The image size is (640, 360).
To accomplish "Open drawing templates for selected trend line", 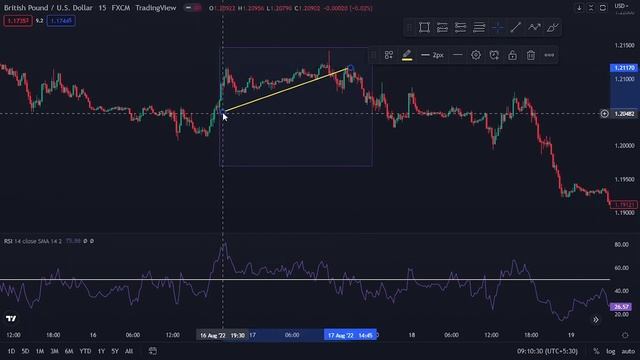I will (389, 55).
